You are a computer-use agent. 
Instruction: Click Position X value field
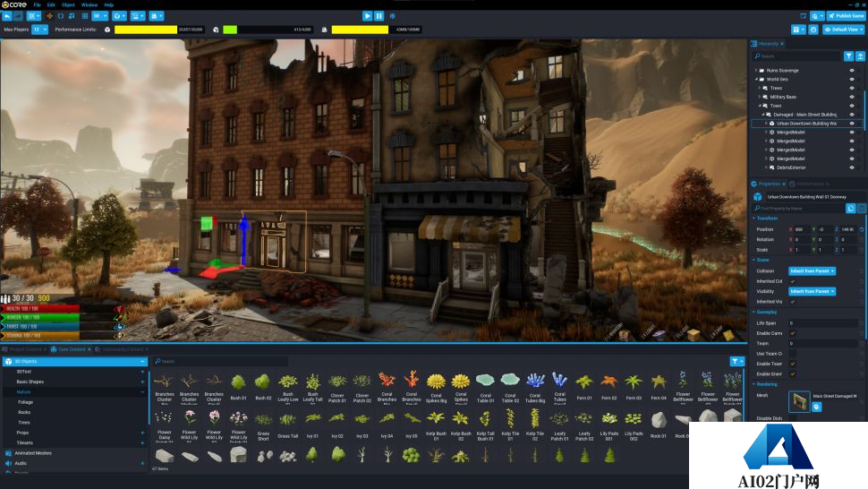point(802,229)
